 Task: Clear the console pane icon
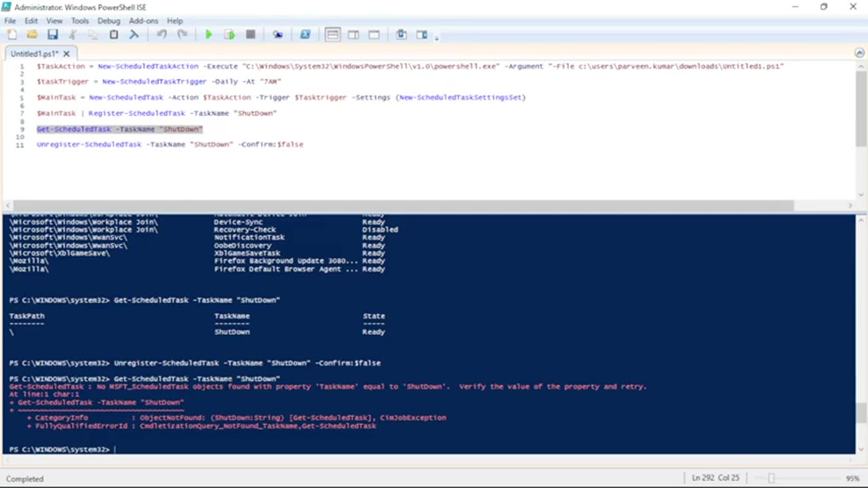(x=134, y=35)
